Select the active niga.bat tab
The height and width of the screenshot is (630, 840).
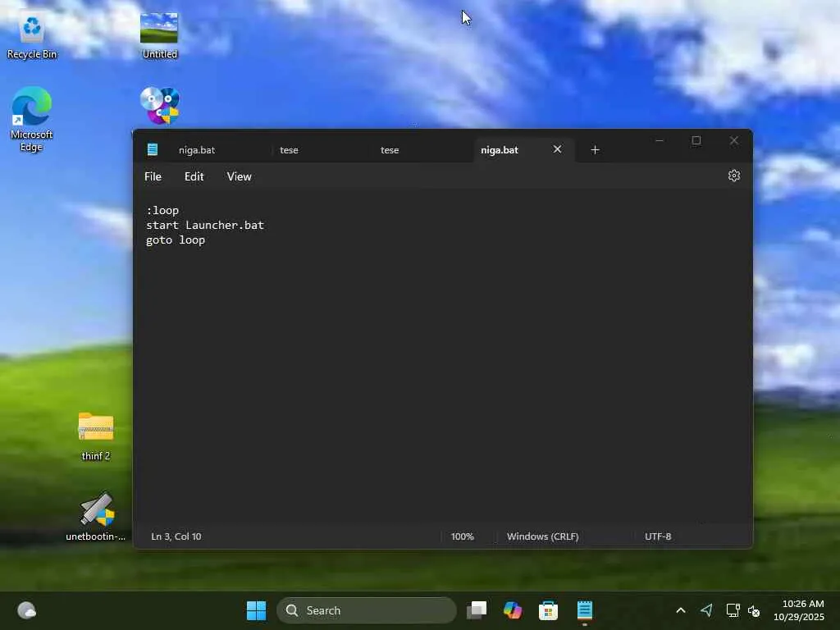(500, 150)
